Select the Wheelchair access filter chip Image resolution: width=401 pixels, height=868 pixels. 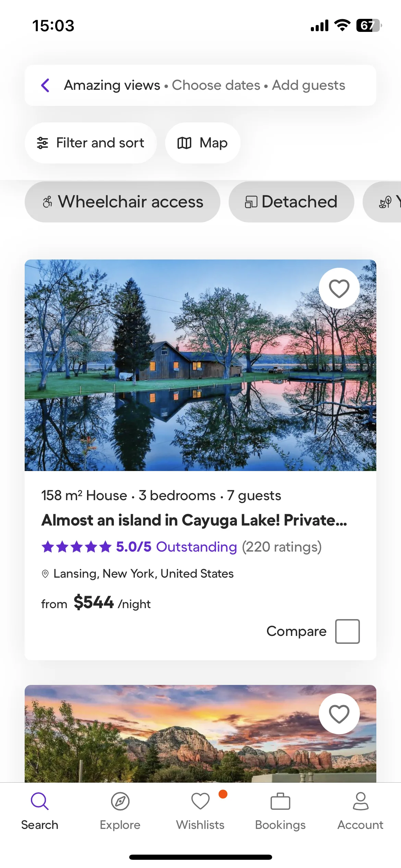[x=122, y=202]
